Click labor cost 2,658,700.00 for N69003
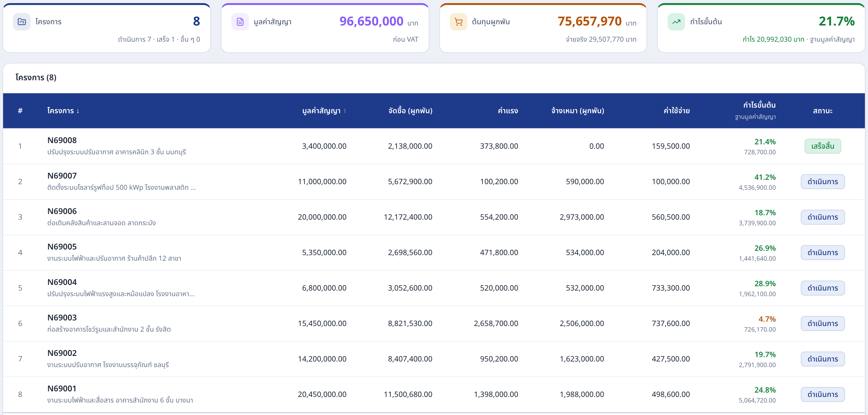 click(496, 323)
